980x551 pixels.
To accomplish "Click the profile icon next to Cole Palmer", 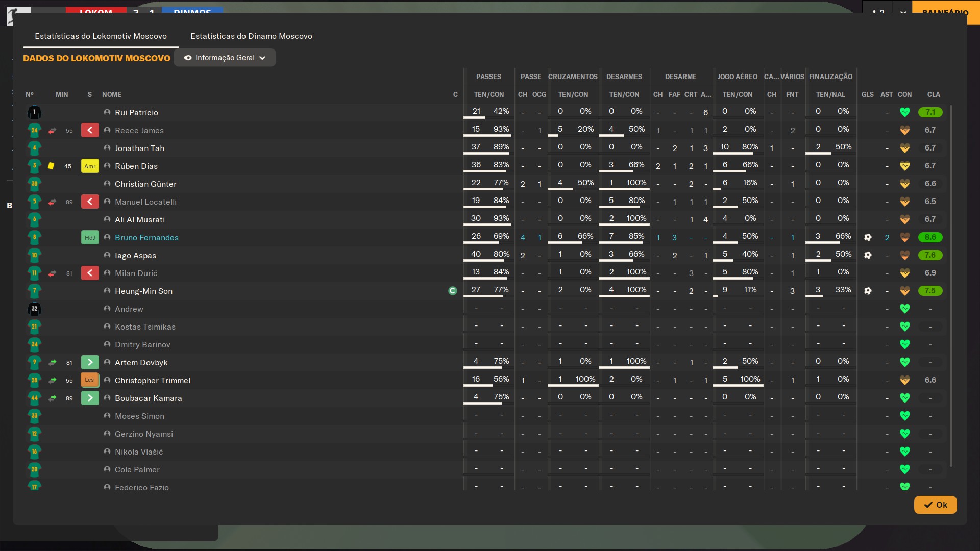I will 107,469.
